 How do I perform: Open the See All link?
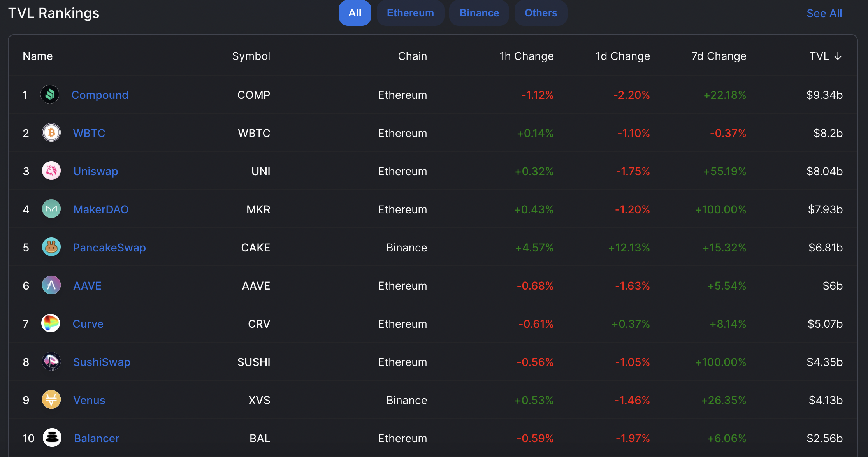click(x=824, y=13)
